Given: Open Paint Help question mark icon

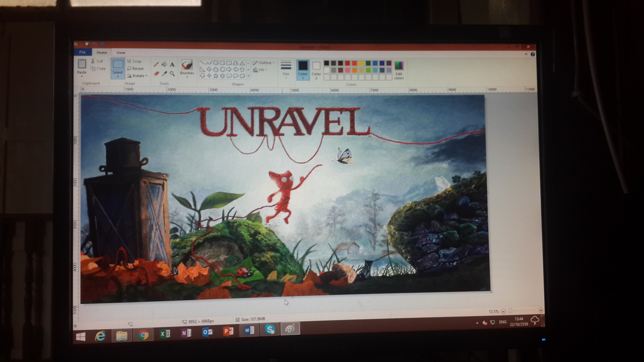Looking at the screenshot, I should click(533, 54).
